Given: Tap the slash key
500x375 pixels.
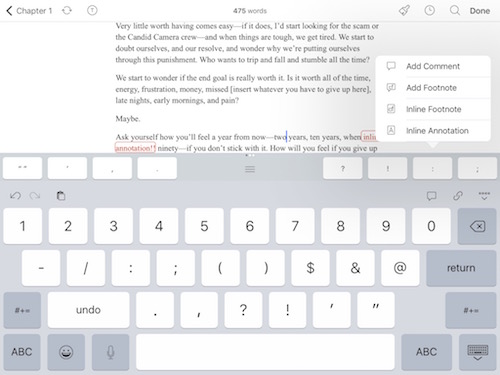Looking at the screenshot, I should (86, 268).
